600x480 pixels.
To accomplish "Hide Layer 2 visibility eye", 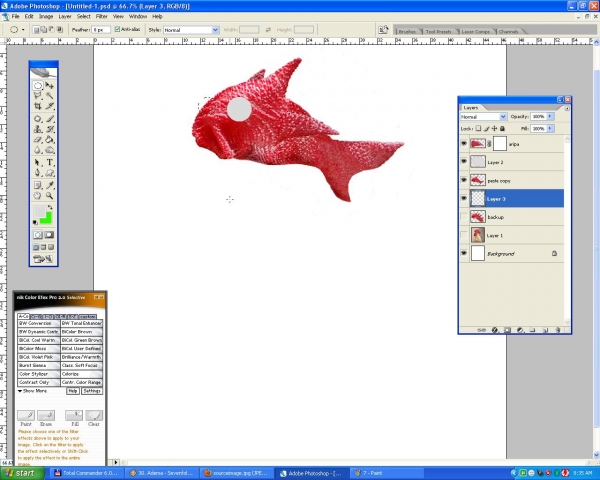I will click(x=464, y=162).
